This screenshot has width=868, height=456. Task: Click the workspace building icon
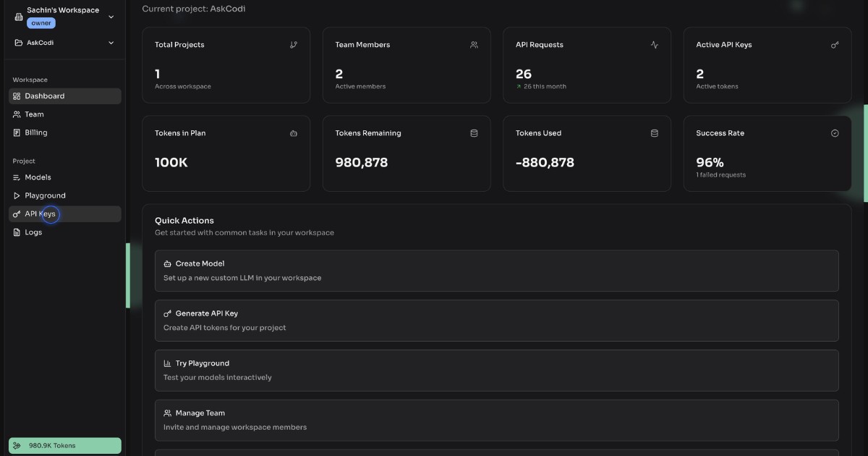tap(19, 17)
